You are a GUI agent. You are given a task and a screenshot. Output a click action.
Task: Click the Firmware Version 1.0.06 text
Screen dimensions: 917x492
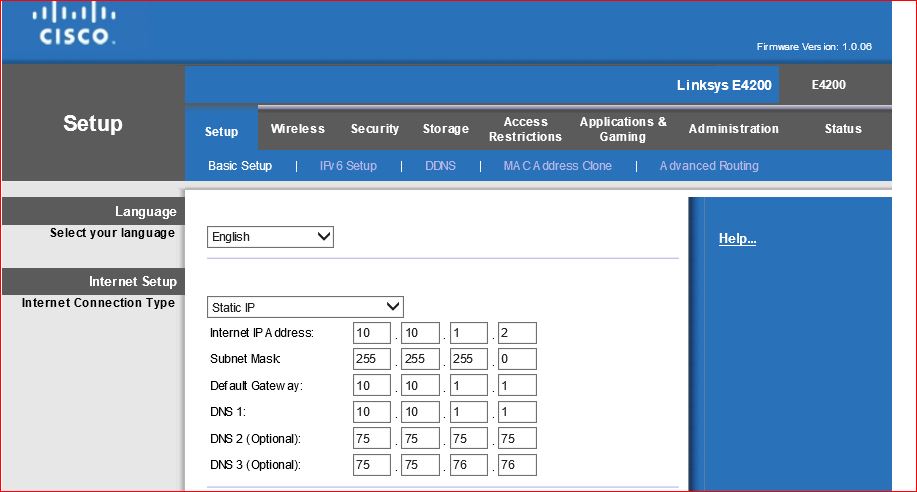click(x=814, y=46)
